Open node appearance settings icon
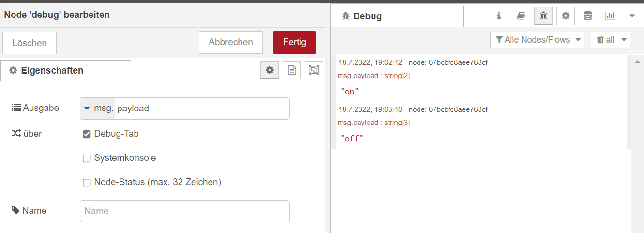Image resolution: width=644 pixels, height=233 pixels. point(314,70)
